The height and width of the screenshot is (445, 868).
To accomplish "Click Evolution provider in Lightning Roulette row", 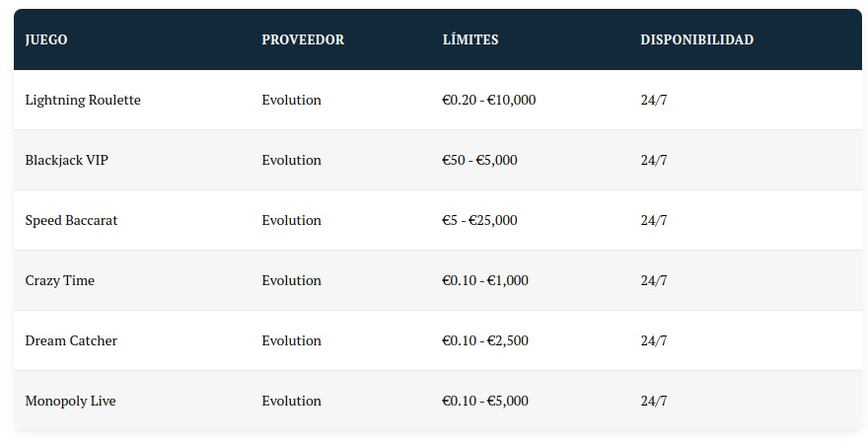I will click(x=291, y=101).
